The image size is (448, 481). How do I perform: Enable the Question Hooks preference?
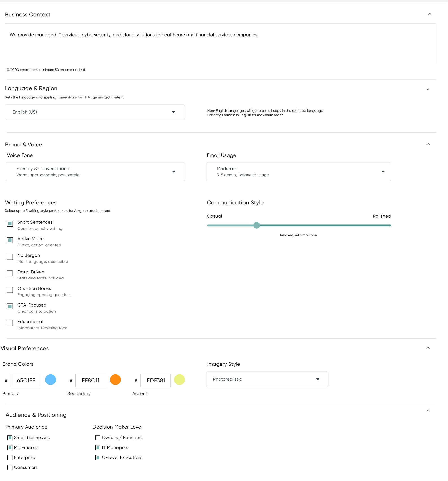(10, 290)
